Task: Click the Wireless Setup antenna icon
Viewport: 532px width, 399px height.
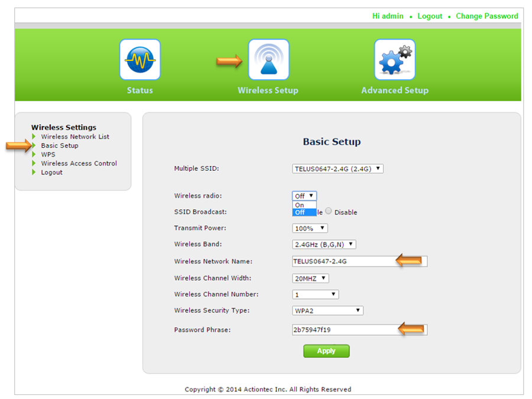Action: (x=269, y=59)
